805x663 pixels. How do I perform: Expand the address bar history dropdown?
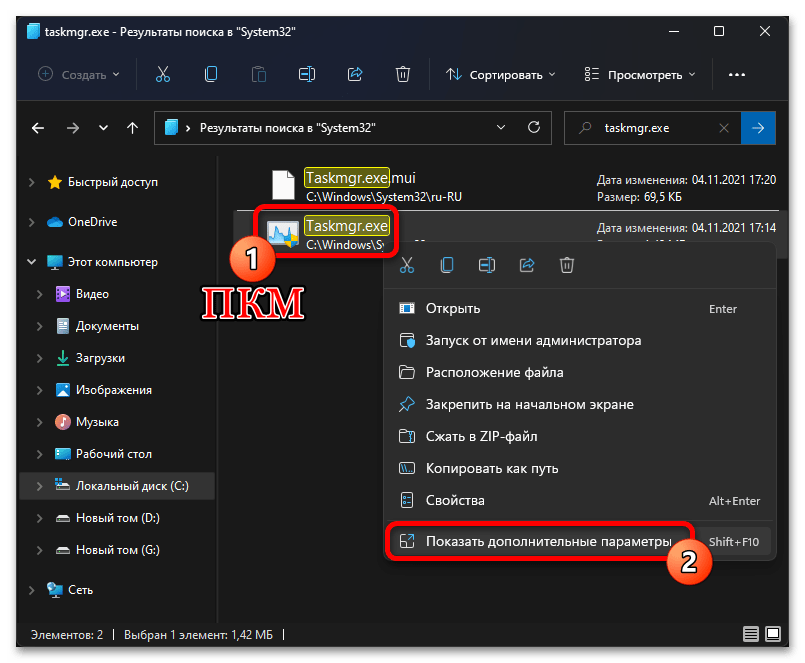(x=501, y=127)
